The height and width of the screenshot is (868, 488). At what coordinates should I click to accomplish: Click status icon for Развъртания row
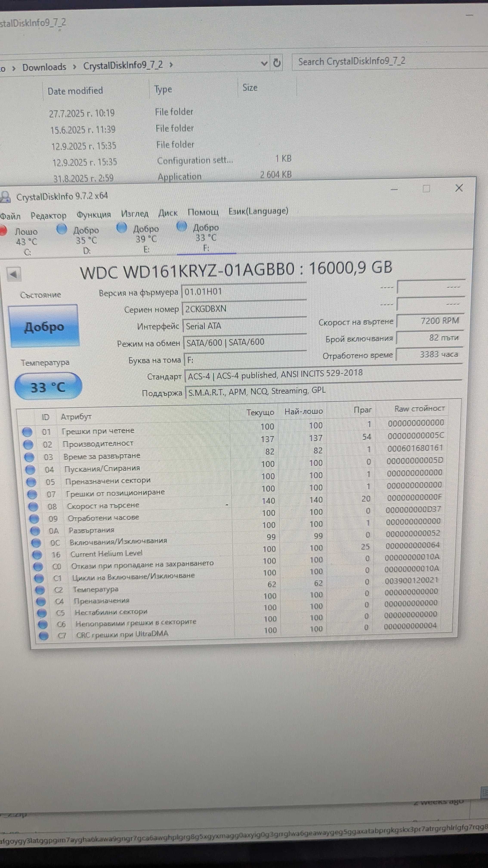pyautogui.click(x=35, y=531)
